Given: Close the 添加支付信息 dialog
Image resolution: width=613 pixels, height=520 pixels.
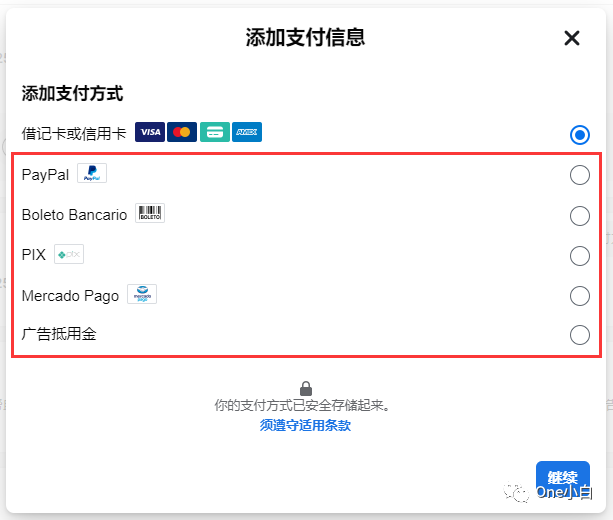Looking at the screenshot, I should point(572,38).
